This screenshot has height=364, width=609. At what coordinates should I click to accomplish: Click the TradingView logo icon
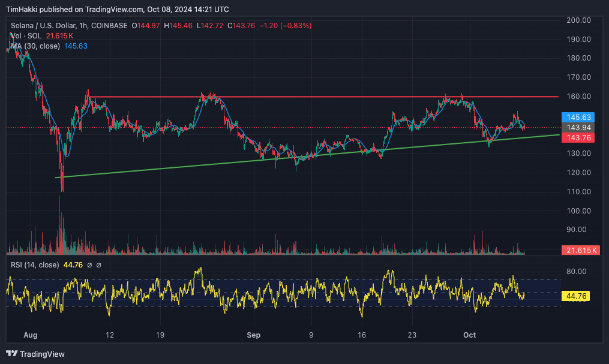[x=11, y=354]
